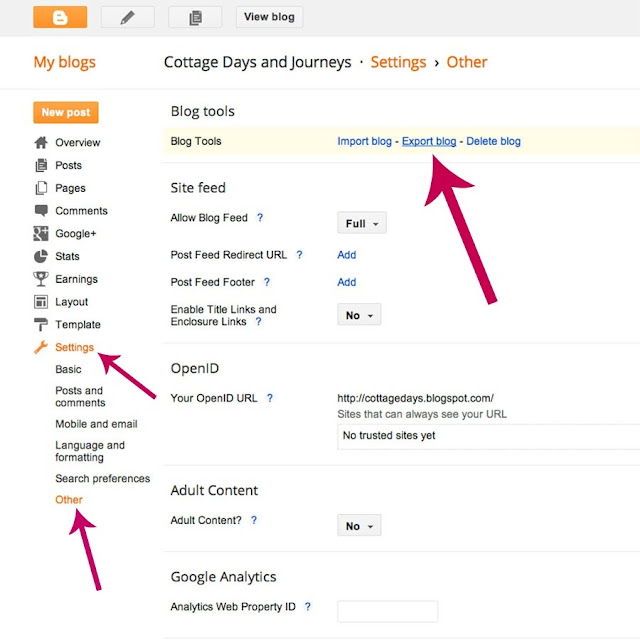
Task: Open Comments in the sidebar
Action: click(81, 211)
